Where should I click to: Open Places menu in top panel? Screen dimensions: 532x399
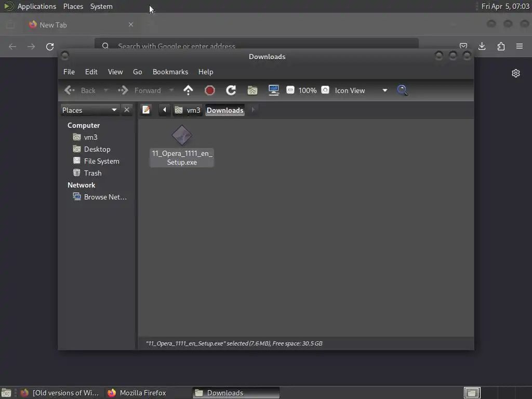(x=73, y=6)
